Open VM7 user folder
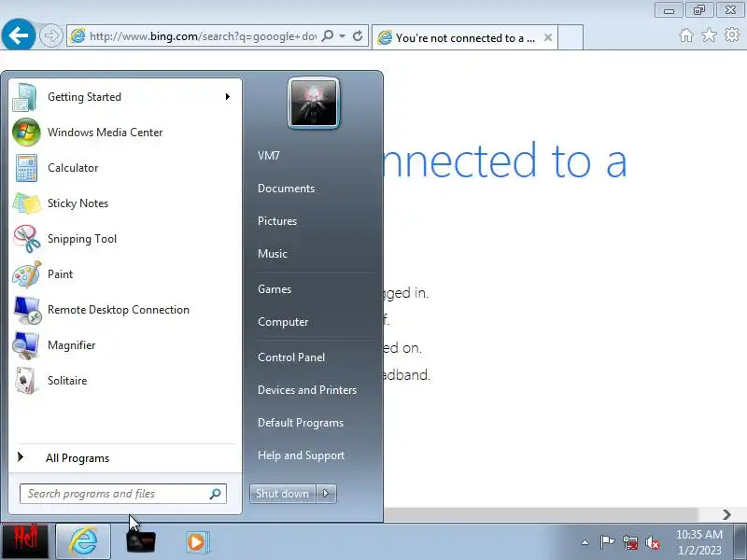Image resolution: width=747 pixels, height=560 pixels. pyautogui.click(x=269, y=156)
